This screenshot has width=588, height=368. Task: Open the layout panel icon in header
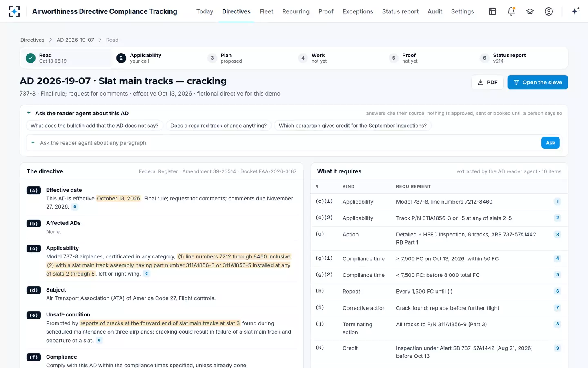coord(492,11)
